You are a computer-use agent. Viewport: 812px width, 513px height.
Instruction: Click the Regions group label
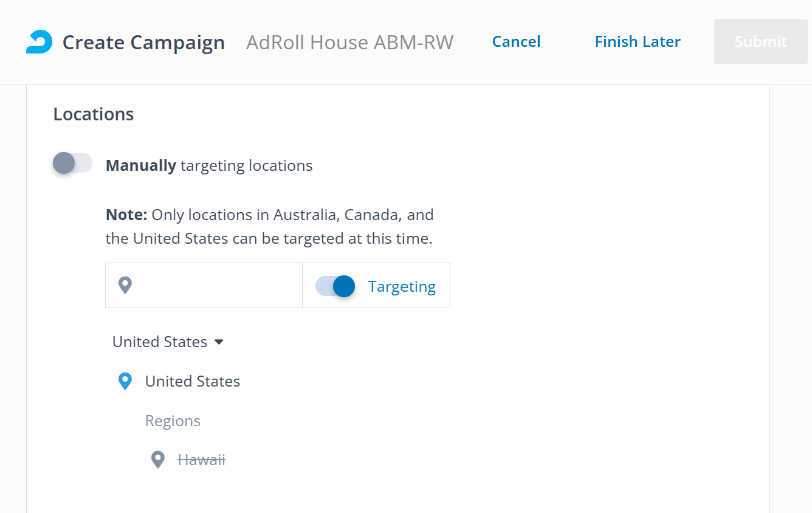tap(173, 421)
